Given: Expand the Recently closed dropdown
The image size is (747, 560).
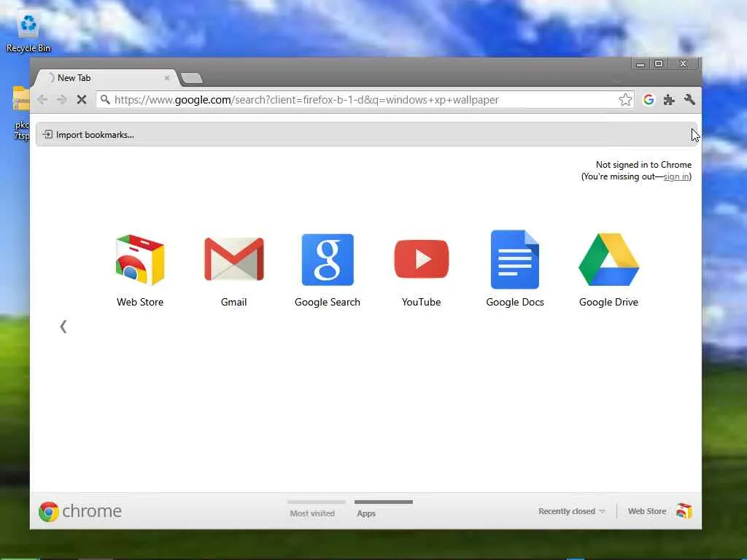Looking at the screenshot, I should coord(572,511).
